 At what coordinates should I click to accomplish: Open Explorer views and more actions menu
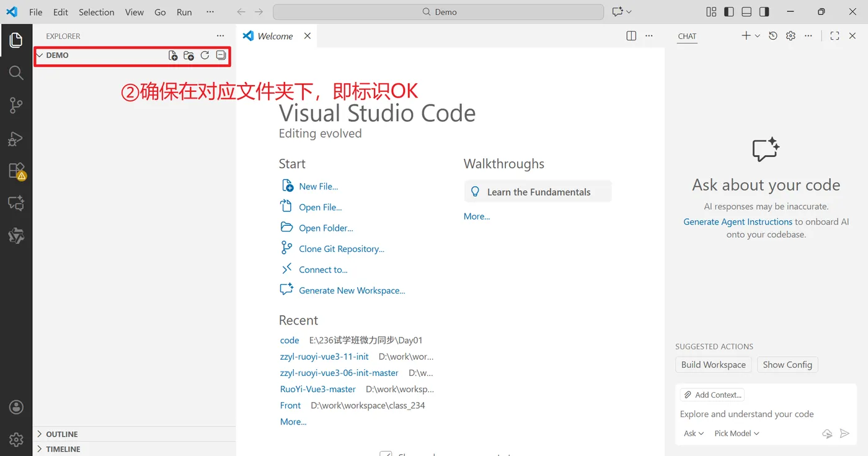click(x=221, y=36)
